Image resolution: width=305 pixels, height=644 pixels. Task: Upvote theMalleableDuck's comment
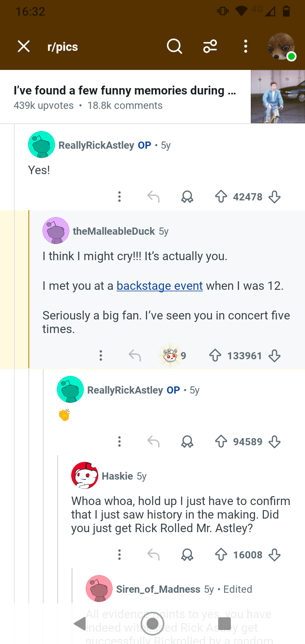[x=215, y=355]
